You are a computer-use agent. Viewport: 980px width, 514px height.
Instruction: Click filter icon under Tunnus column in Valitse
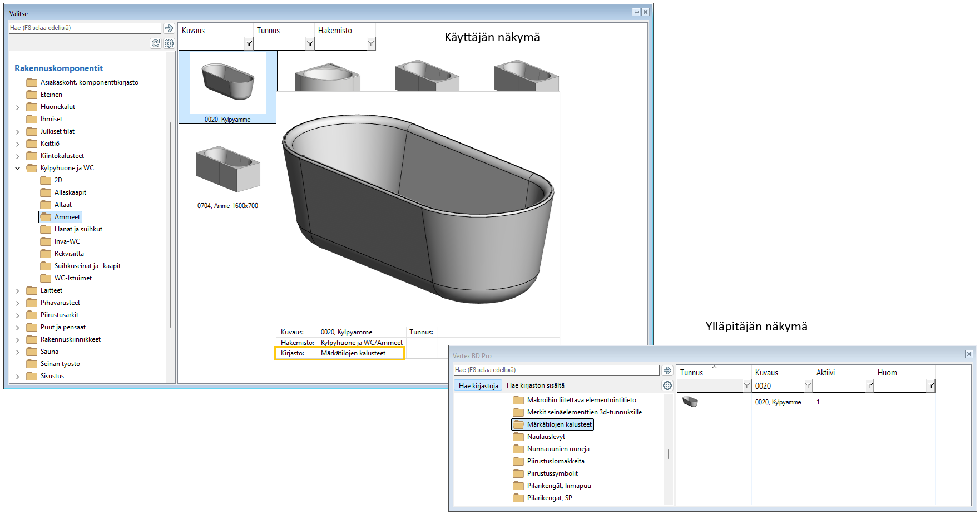coord(310,43)
